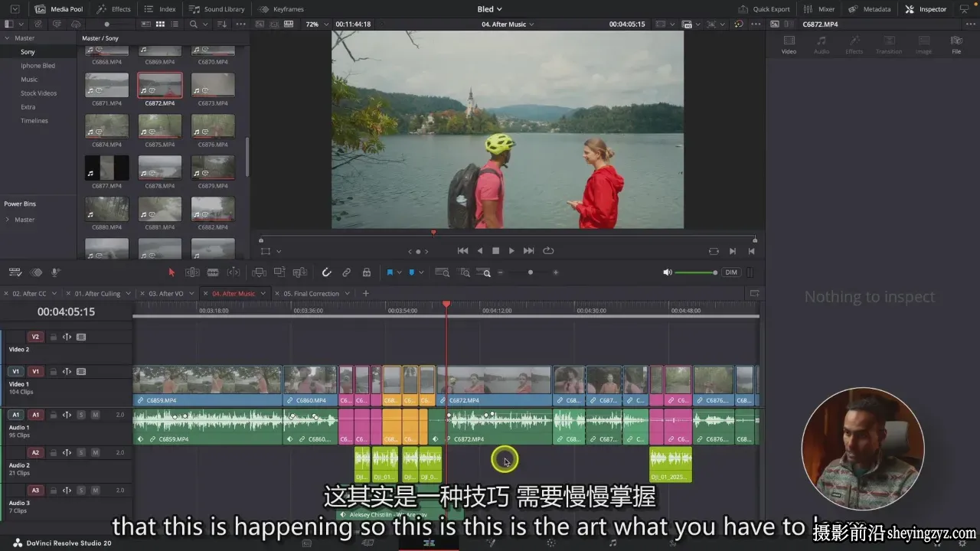Activate the Trim Edit Mode tool
This screenshot has height=551, width=980.
[x=192, y=272]
